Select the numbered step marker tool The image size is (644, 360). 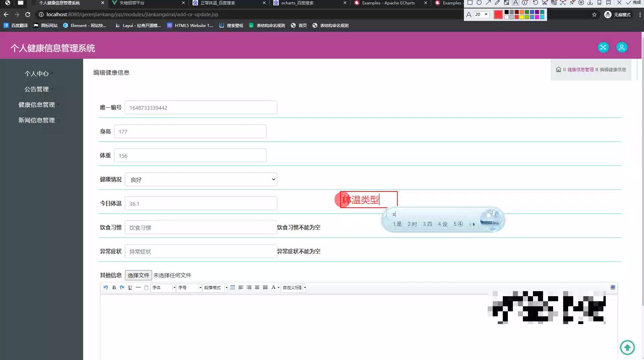[525, 2]
